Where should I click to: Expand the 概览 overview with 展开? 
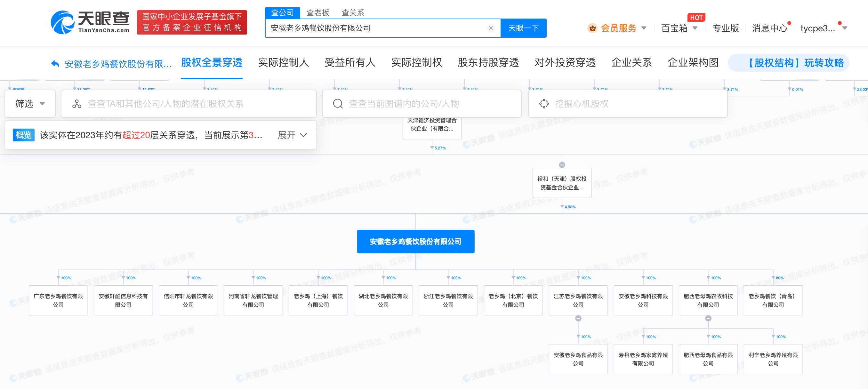tap(292, 135)
